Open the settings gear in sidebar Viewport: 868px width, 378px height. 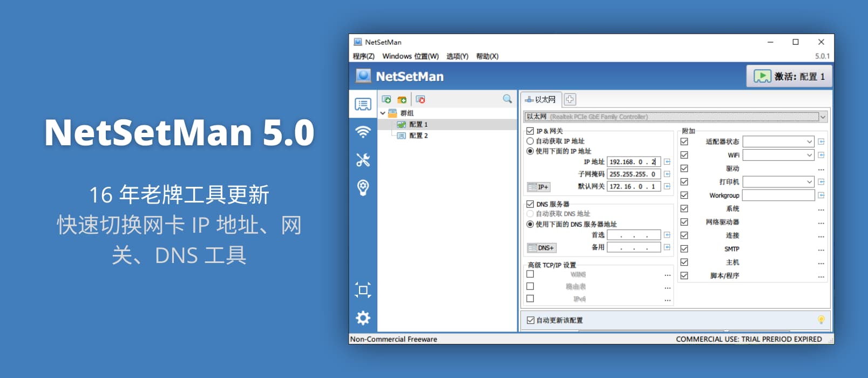point(363,318)
